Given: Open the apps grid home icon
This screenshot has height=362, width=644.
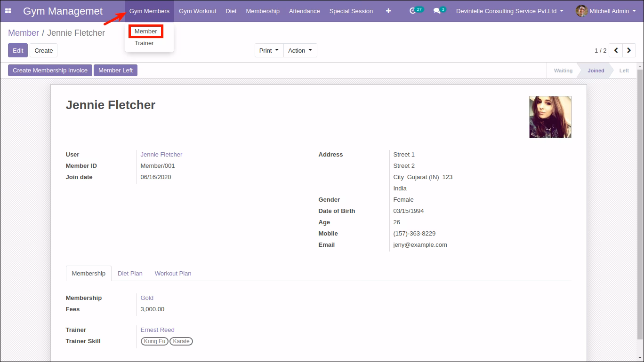Looking at the screenshot, I should coord(8,11).
